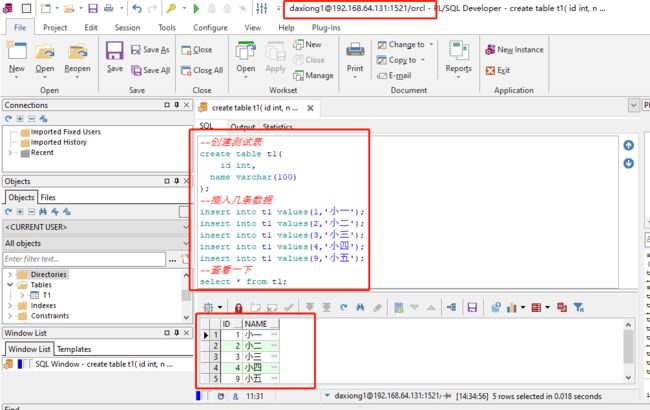Click Manage in the Workset group
This screenshot has height=410, width=650.
coord(313,75)
